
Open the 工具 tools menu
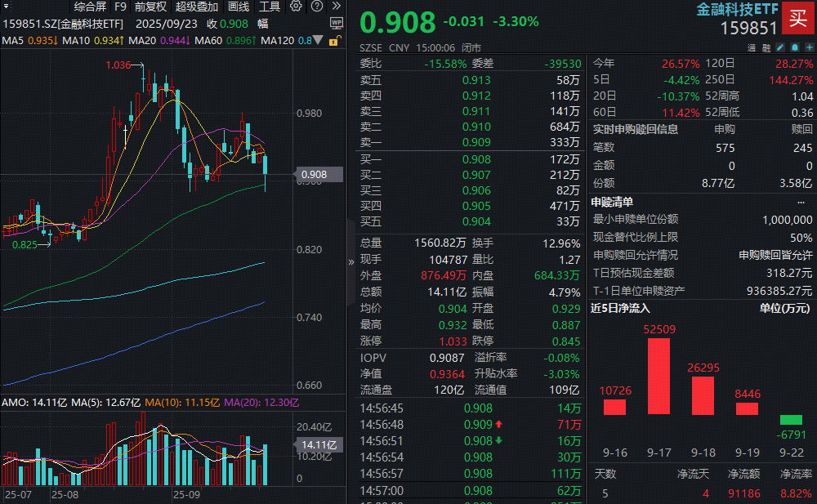pos(270,7)
